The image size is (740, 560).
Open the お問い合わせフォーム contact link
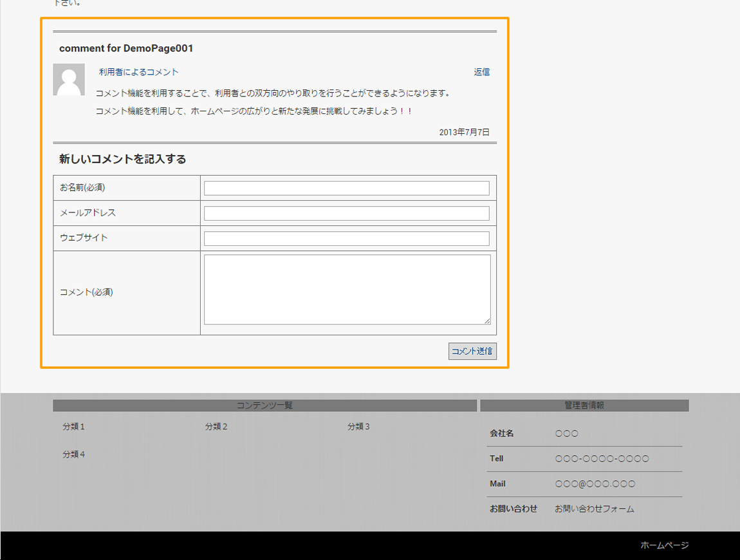click(x=594, y=509)
